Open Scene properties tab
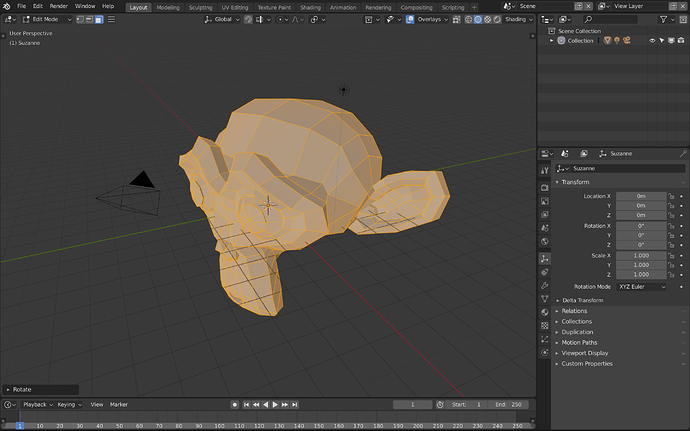690x431 pixels. 545,228
